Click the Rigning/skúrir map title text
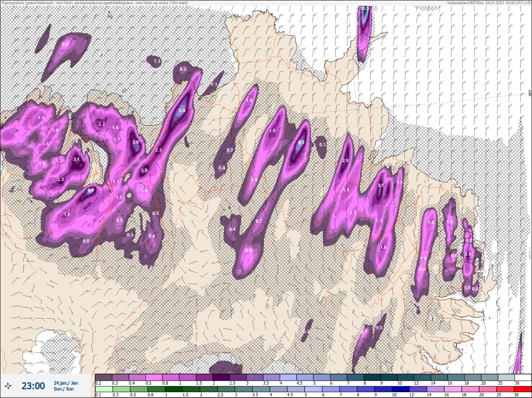Screen dimensions: 532x398 (x=94, y=2)
